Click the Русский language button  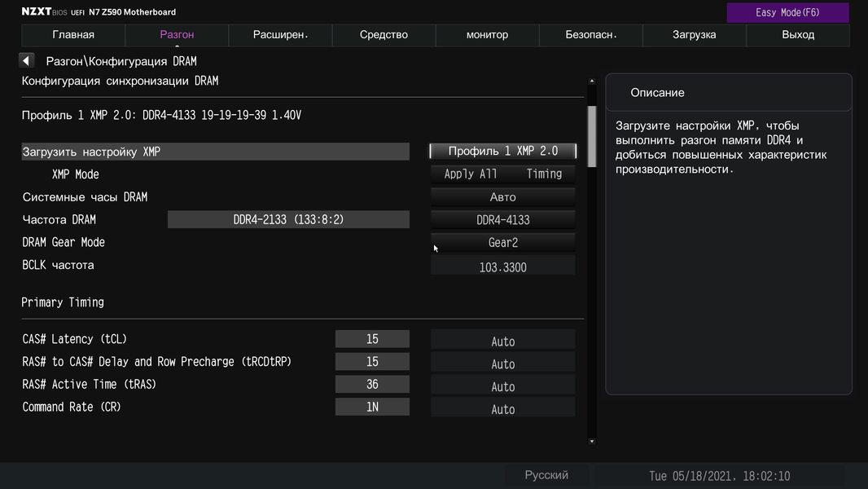546,475
